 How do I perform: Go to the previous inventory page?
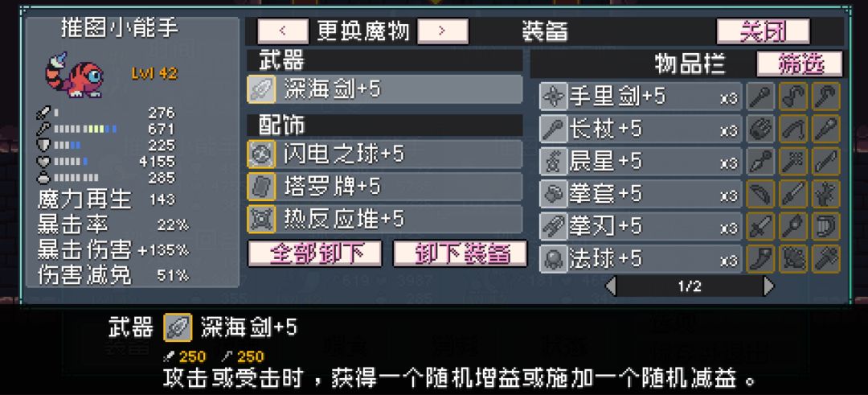point(611,286)
